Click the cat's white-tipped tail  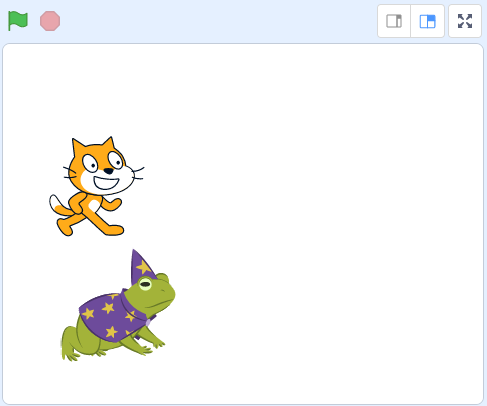[59, 205]
